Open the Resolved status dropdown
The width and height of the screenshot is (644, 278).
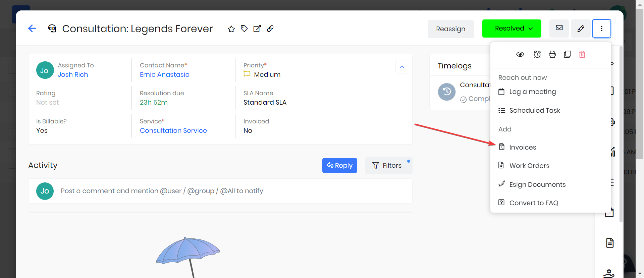[x=512, y=29]
